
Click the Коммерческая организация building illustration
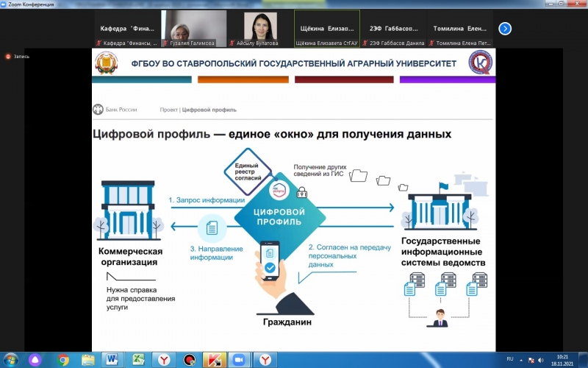(x=129, y=210)
